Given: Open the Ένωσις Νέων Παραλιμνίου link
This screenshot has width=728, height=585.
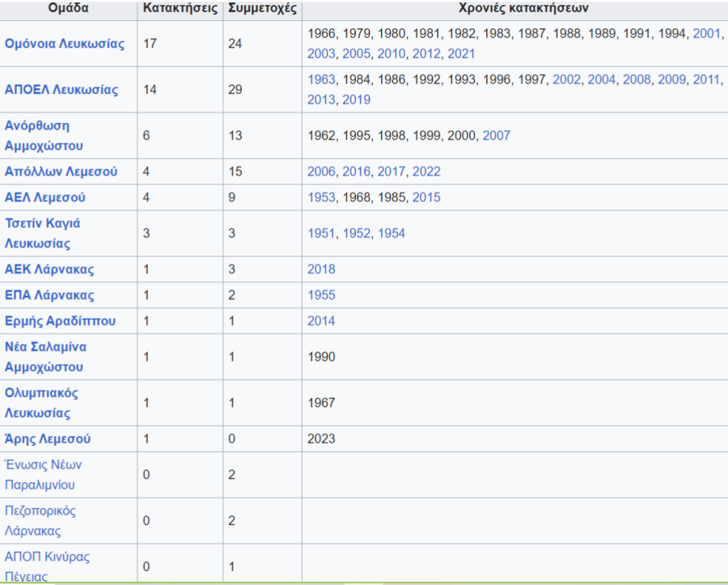Looking at the screenshot, I should [43, 475].
